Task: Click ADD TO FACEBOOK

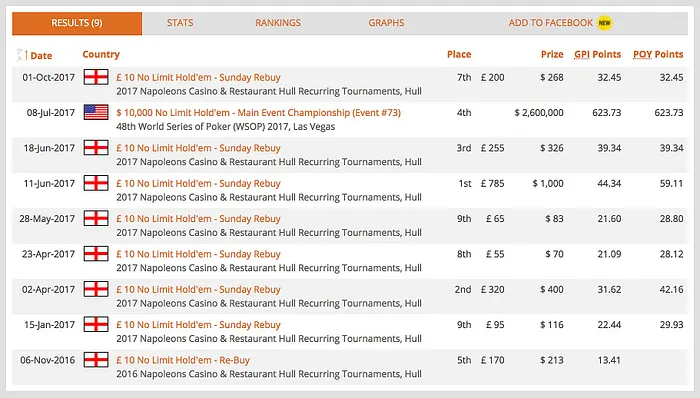Action: pyautogui.click(x=550, y=23)
